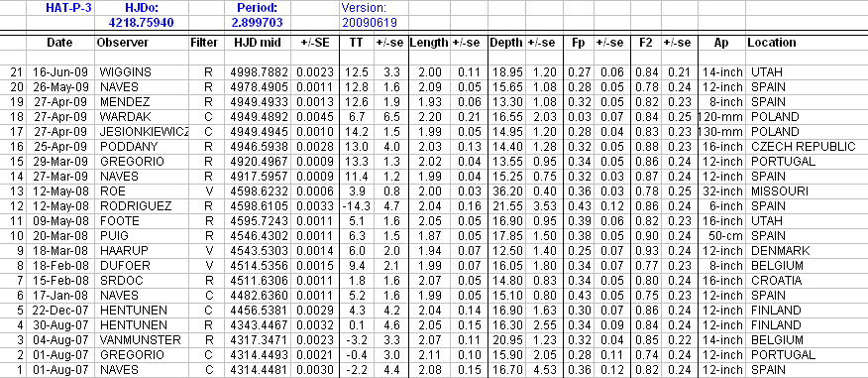Screen dimensions: 868x378
Task: Select the 12-May-08 RODRIGUEZ row date cell
Action: coord(60,206)
